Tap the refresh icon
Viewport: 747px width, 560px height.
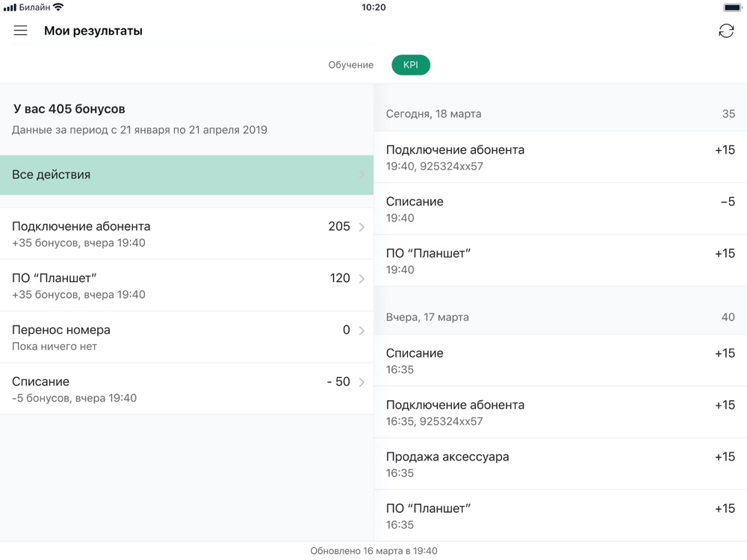click(726, 31)
